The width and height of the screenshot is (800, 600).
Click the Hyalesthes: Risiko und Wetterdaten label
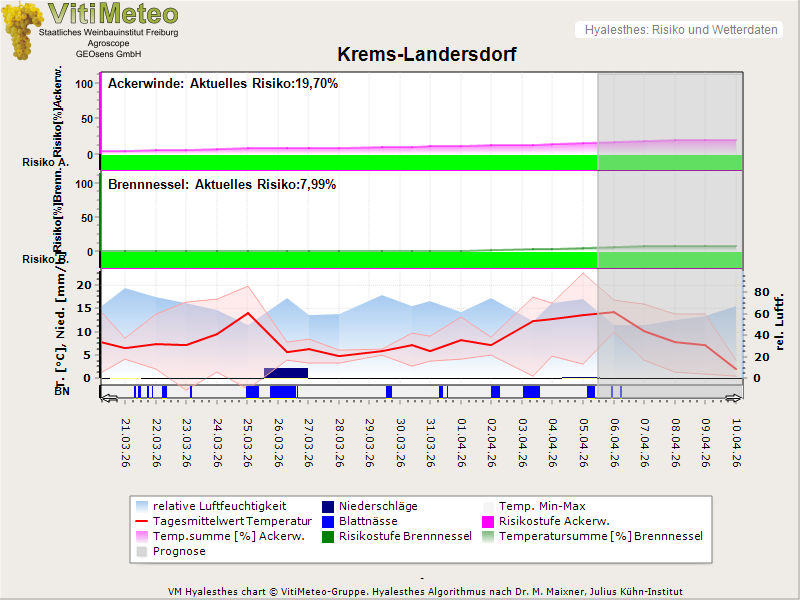pos(680,30)
